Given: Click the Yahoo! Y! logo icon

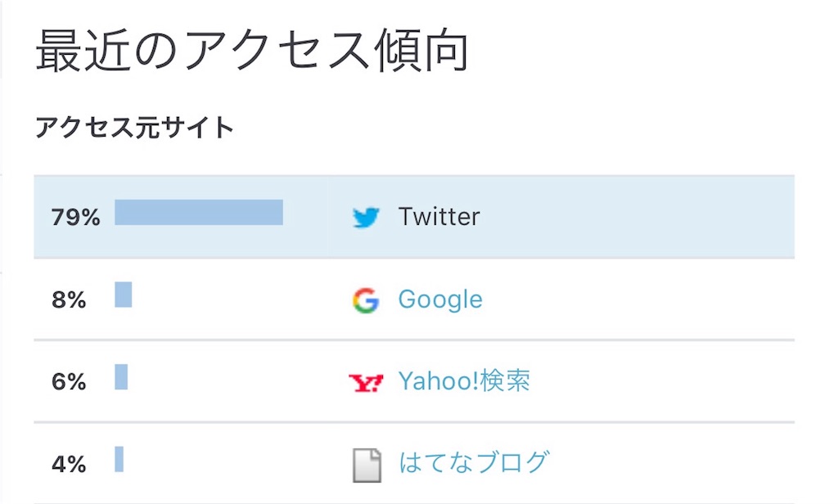Looking at the screenshot, I should pyautogui.click(x=366, y=382).
